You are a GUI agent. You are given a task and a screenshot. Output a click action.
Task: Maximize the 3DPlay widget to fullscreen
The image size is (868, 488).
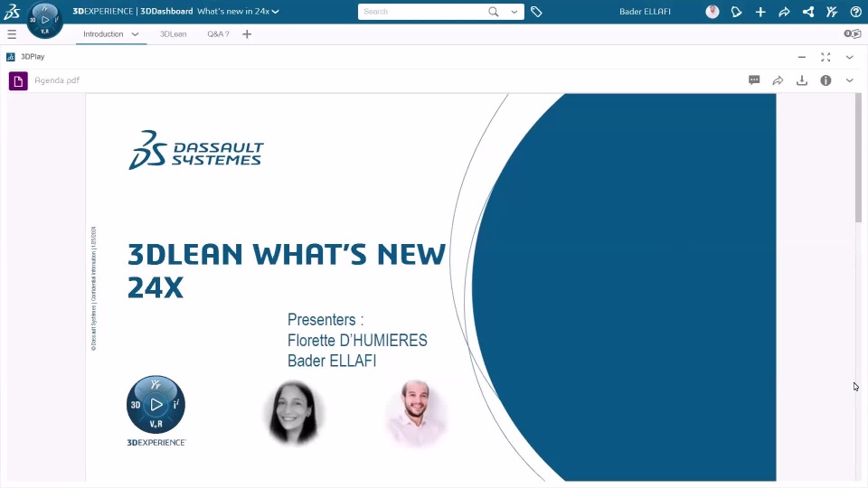tap(826, 57)
